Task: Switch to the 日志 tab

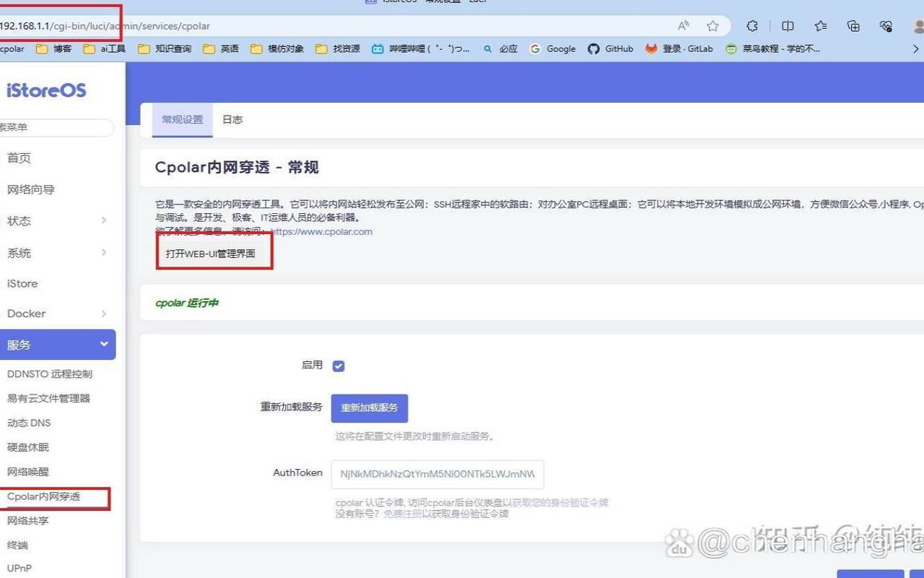Action: [x=232, y=119]
